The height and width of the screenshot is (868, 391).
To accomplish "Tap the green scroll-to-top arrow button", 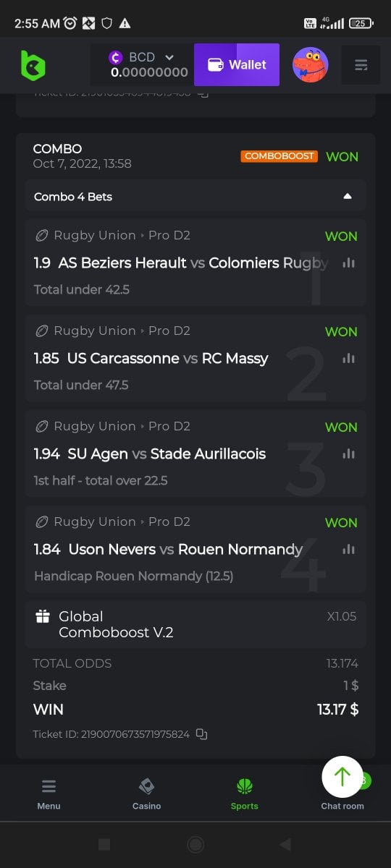I will tap(342, 776).
